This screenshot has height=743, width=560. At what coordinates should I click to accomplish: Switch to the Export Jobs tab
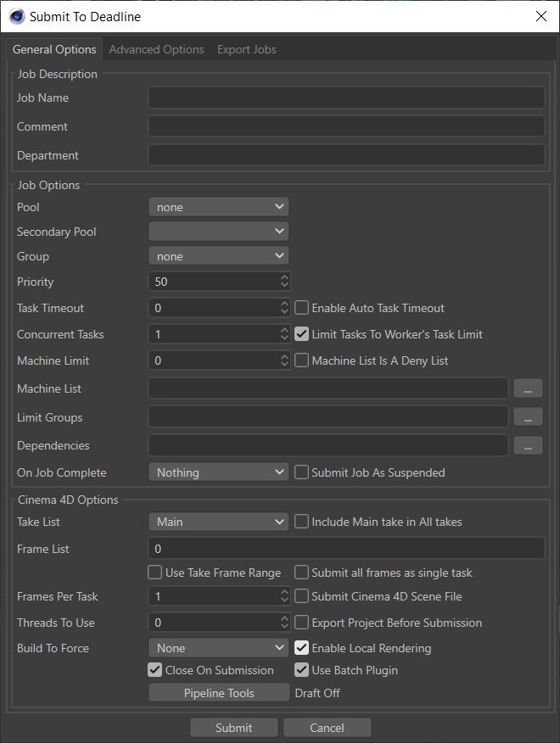(246, 49)
